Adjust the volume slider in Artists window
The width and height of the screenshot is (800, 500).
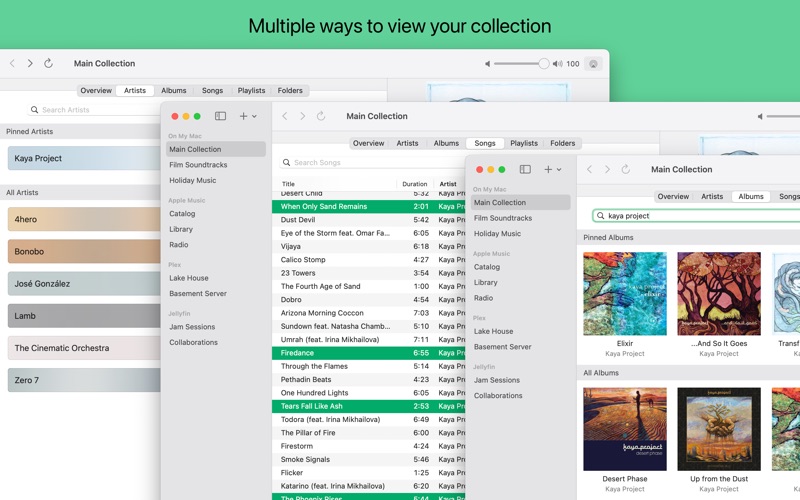pyautogui.click(x=521, y=64)
